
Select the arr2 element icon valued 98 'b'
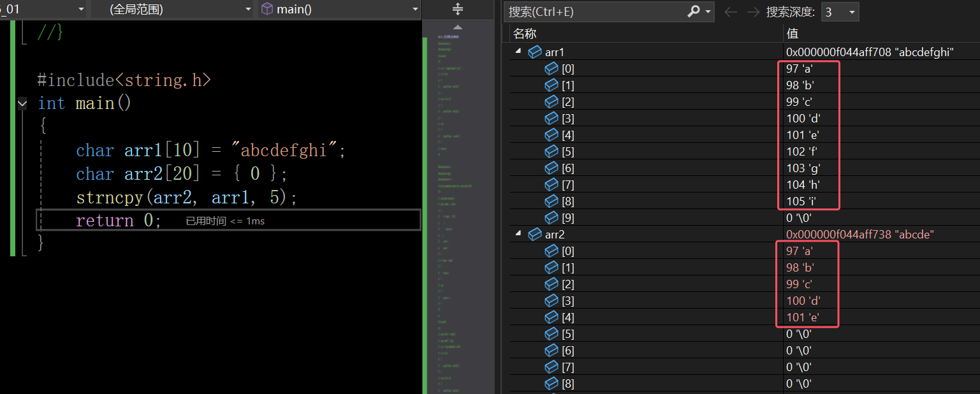pyautogui.click(x=551, y=268)
